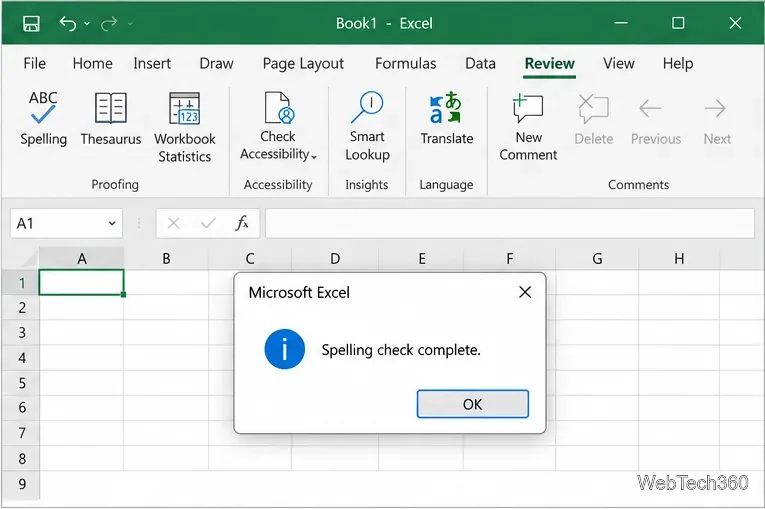The image size is (765, 509).
Task: Switch to the Draw tab
Action: (x=216, y=63)
